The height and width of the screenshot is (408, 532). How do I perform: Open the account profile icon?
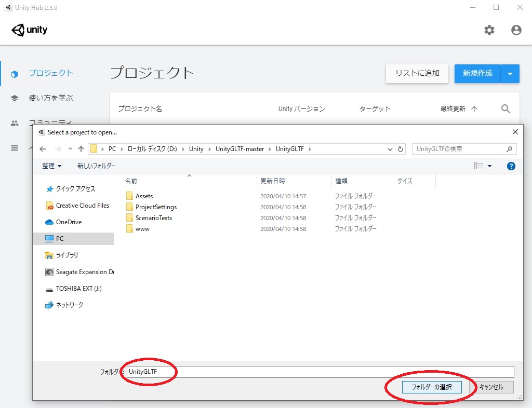516,30
